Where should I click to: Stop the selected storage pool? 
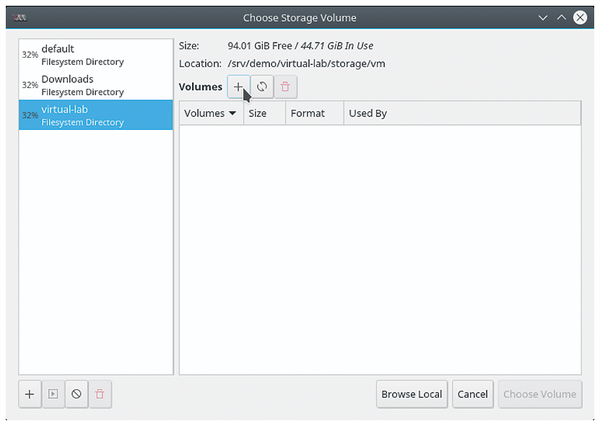tap(76, 394)
